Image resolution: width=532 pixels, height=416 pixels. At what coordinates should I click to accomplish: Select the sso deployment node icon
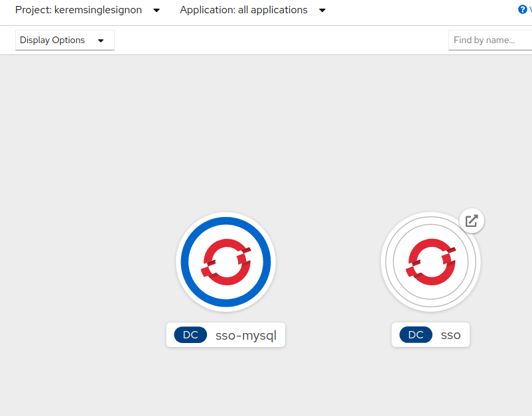[431, 262]
